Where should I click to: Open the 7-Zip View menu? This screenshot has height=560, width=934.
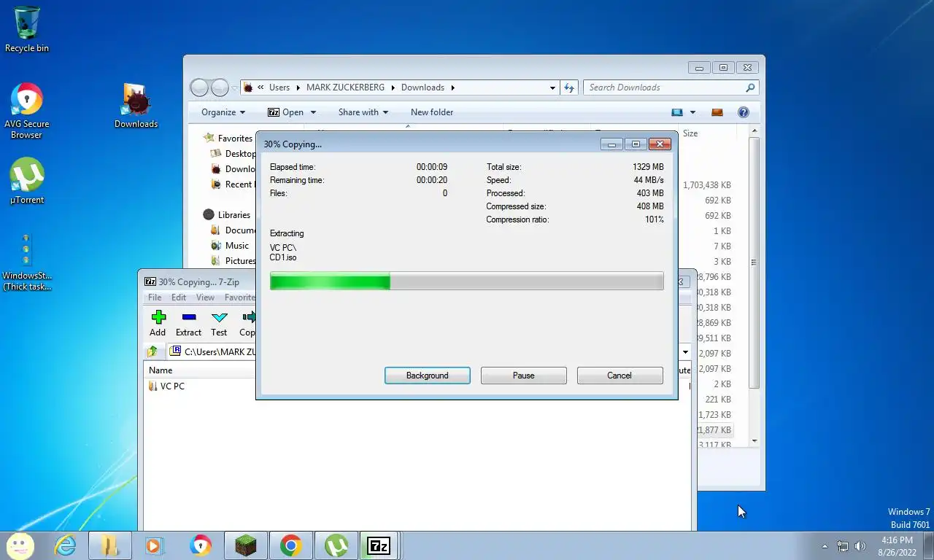pyautogui.click(x=205, y=297)
